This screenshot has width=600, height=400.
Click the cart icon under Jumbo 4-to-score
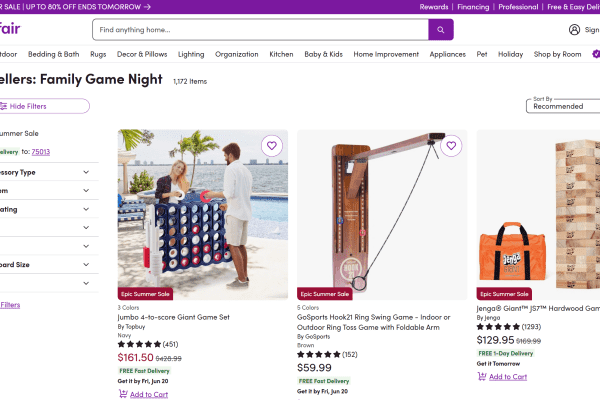point(123,393)
